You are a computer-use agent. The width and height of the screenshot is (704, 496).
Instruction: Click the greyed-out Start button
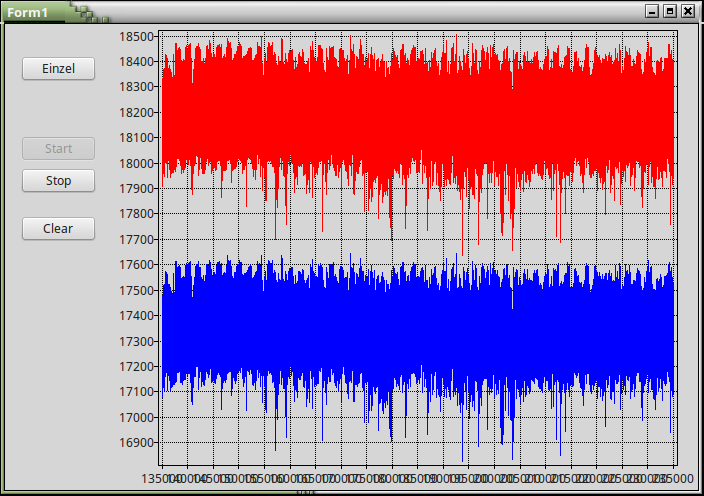pyautogui.click(x=58, y=149)
